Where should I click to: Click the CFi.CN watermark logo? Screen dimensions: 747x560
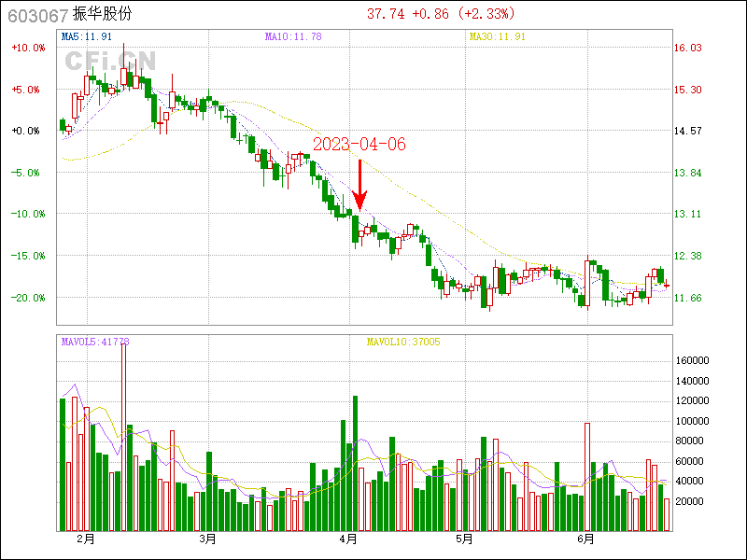[x=110, y=61]
